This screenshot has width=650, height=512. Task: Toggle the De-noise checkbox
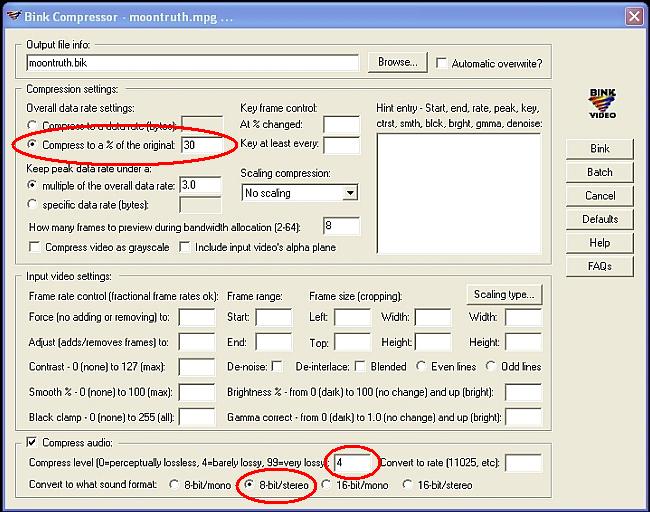(277, 366)
